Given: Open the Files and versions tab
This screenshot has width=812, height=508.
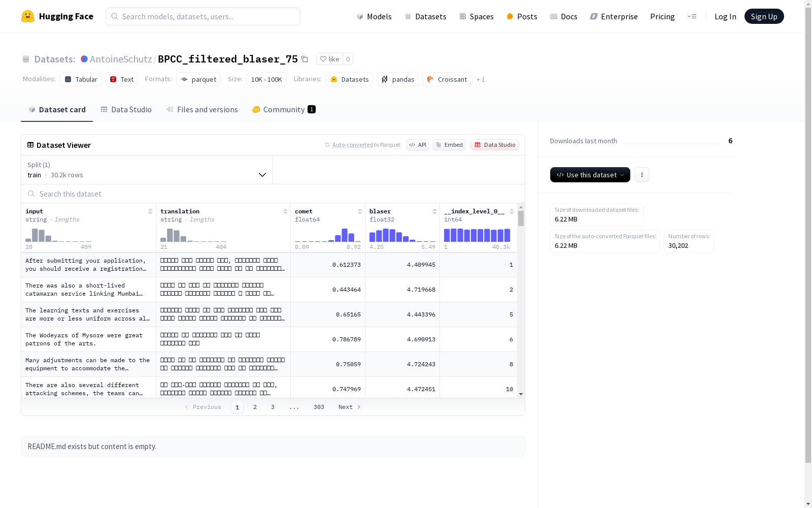Looking at the screenshot, I should [x=202, y=109].
